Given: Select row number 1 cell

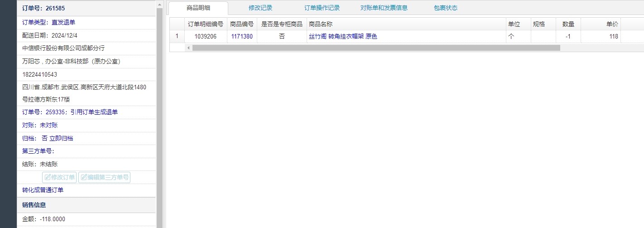Looking at the screenshot, I should click(x=177, y=37).
